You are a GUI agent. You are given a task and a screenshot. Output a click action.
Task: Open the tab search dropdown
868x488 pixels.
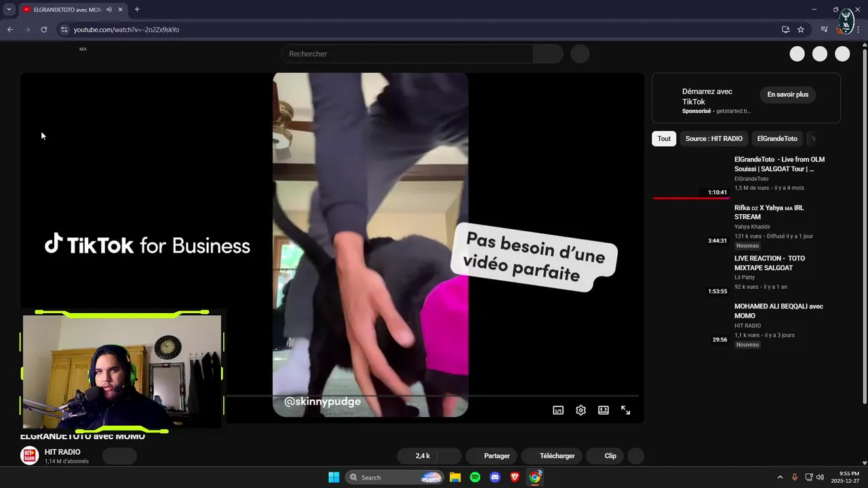tap(9, 9)
